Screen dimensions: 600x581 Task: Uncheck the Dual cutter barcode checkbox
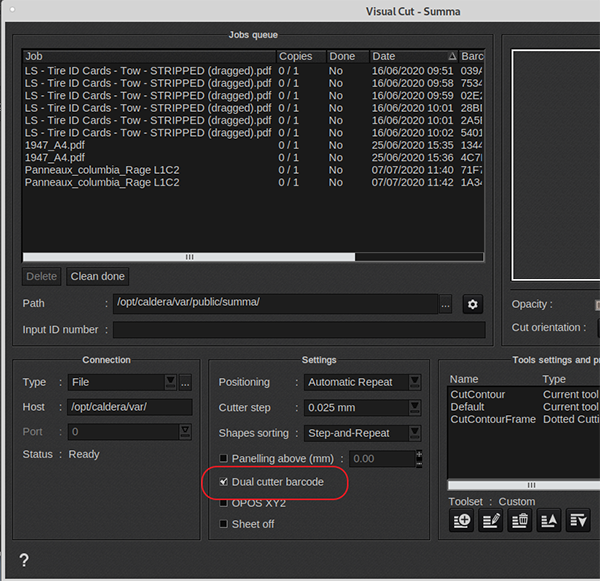tap(224, 482)
